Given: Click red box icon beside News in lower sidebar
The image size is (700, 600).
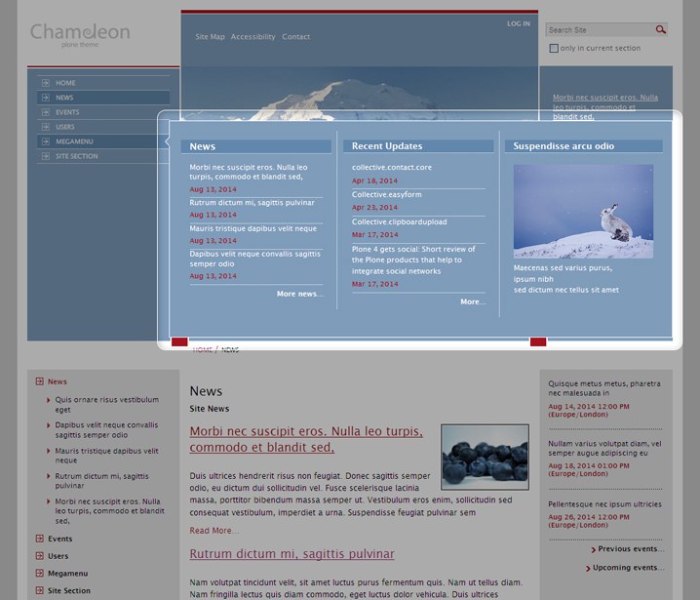Looking at the screenshot, I should (40, 381).
